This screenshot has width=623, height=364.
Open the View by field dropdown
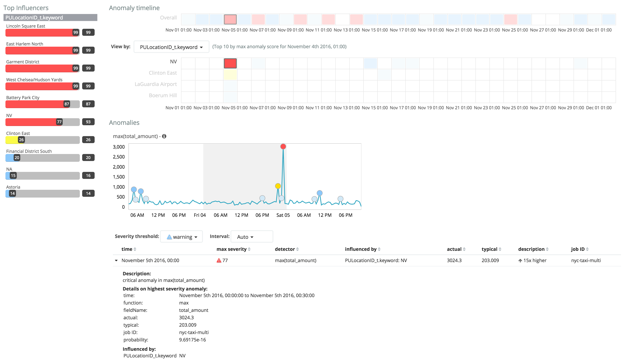(171, 47)
